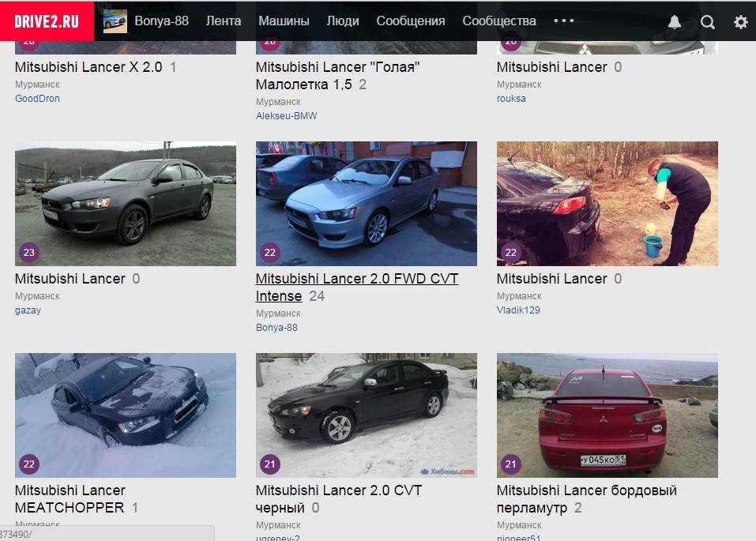Image resolution: width=756 pixels, height=541 pixels.
Task: Click rating badge 21 on black Lancer
Action: [x=270, y=464]
